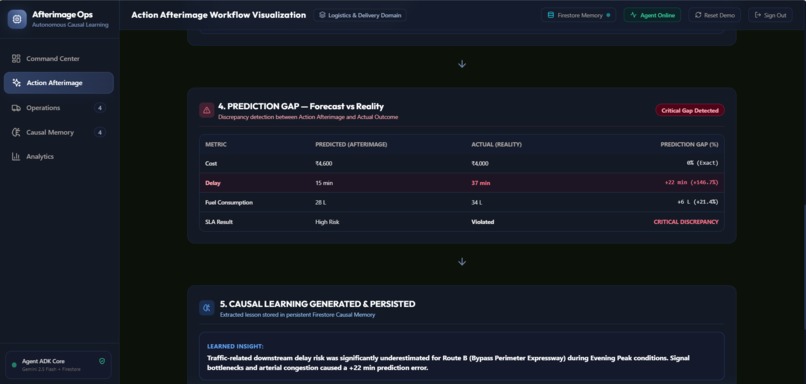Click the Agent Online pulse icon

(x=633, y=15)
